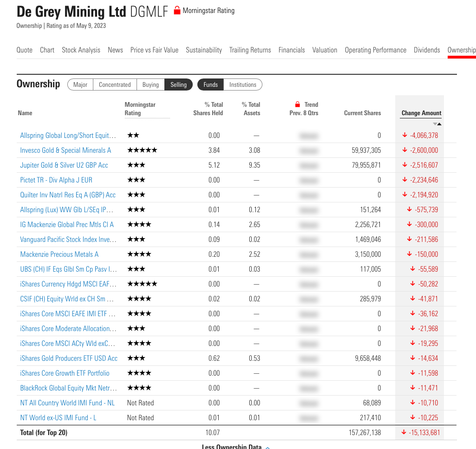Open iShares Core Moderate Allocation link

pyautogui.click(x=68, y=329)
